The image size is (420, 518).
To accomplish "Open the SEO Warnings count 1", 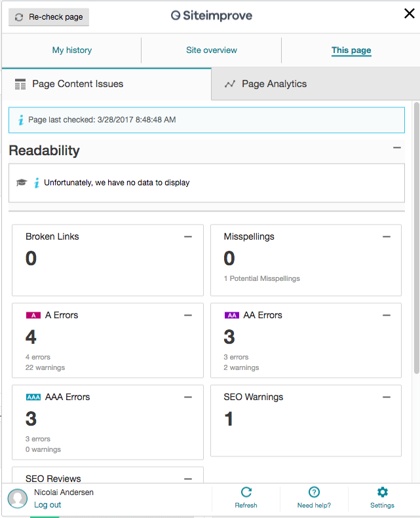I will pos(229,419).
